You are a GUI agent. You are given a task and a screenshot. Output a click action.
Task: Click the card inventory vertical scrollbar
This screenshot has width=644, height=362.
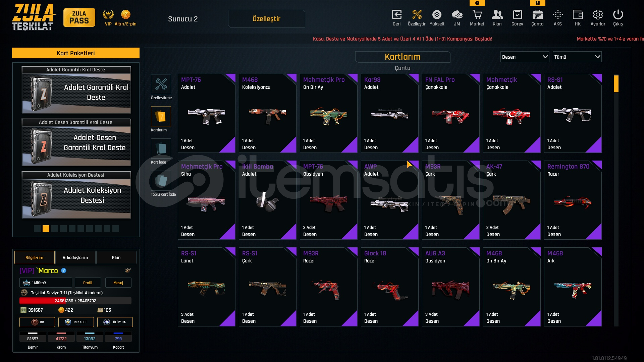click(616, 200)
